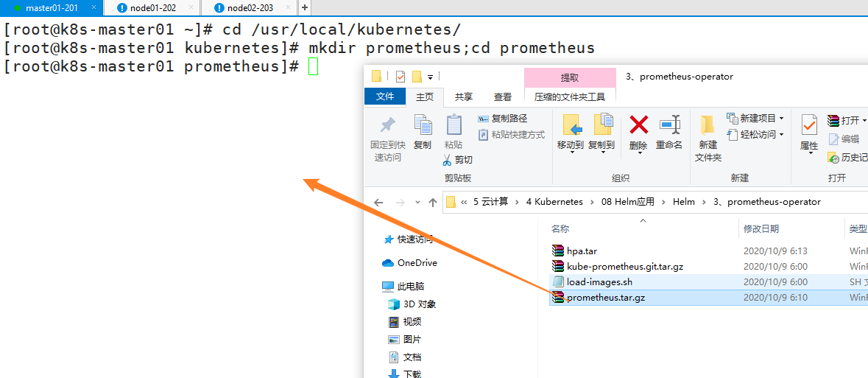The width and height of the screenshot is (868, 378).
Task: Click the Back arrow in Explorer
Action: click(378, 202)
